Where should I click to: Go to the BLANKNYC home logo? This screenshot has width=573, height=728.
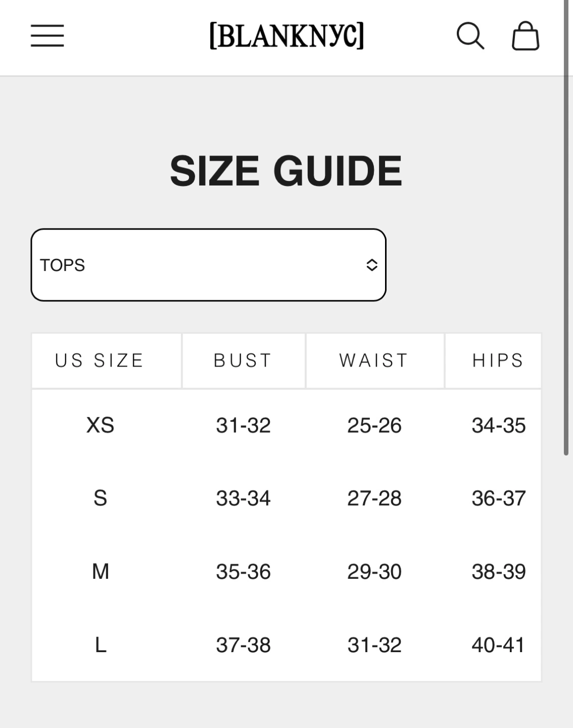coord(287,35)
